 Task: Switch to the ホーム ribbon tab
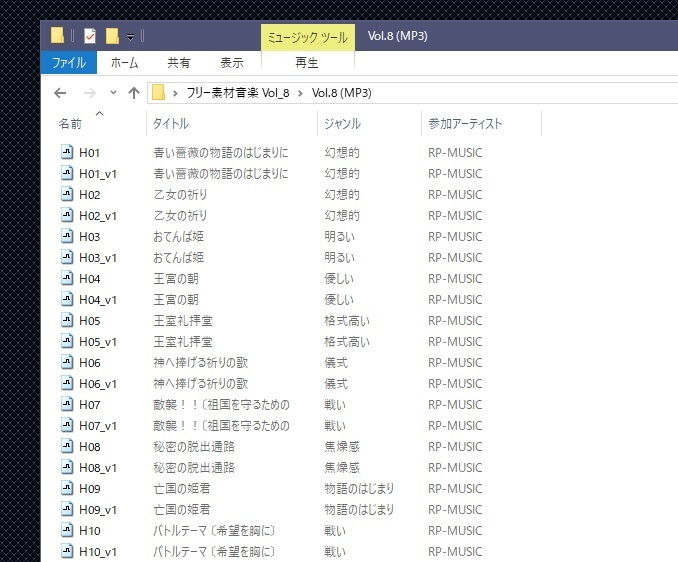(x=125, y=63)
